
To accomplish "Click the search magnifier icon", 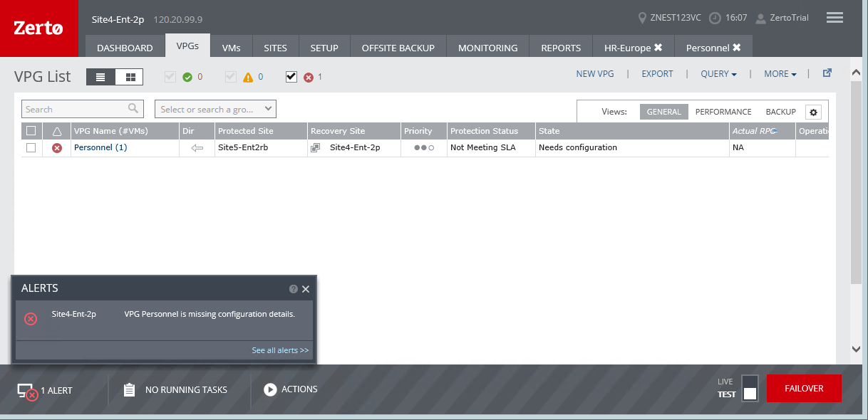I will [x=133, y=109].
